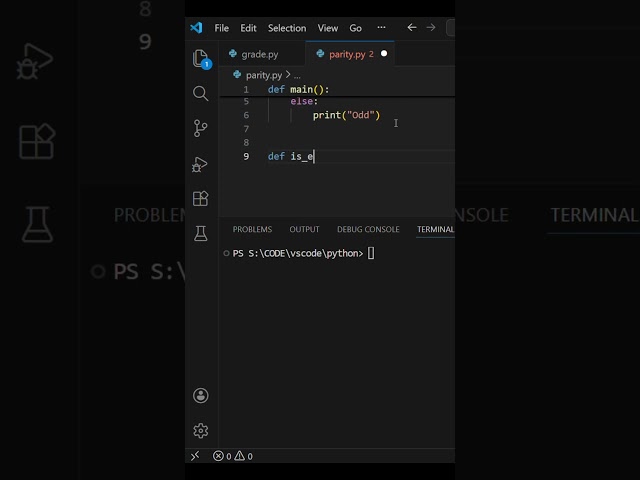
Task: Click the Python icon in breadcrumb
Action: click(237, 74)
